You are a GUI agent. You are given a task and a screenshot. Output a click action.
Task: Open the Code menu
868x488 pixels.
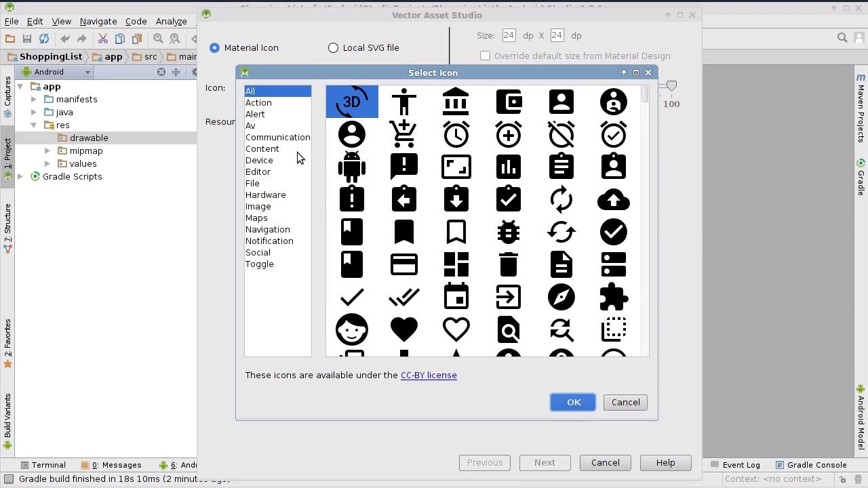(x=136, y=21)
